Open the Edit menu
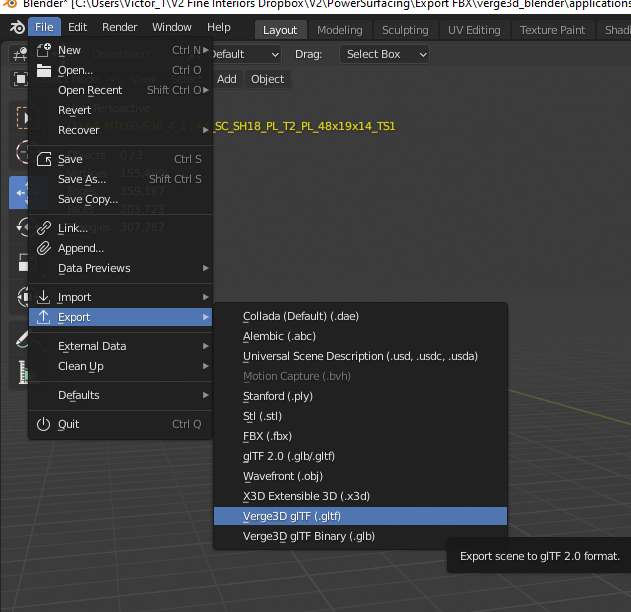 [77, 27]
